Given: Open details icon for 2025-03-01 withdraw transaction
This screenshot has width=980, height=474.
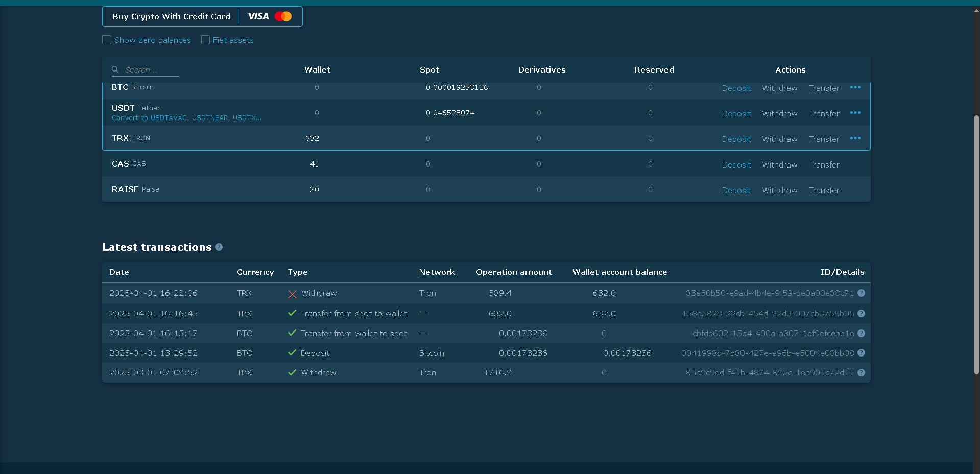Looking at the screenshot, I should (x=861, y=373).
